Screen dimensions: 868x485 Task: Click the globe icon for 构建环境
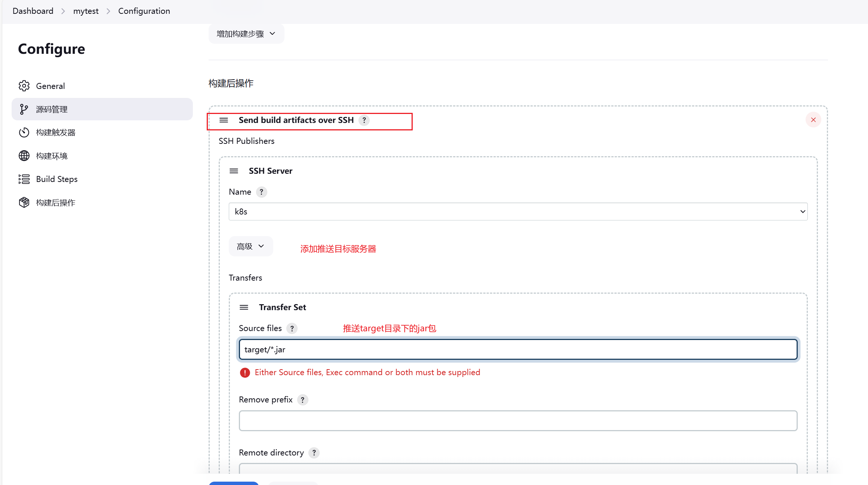[24, 156]
